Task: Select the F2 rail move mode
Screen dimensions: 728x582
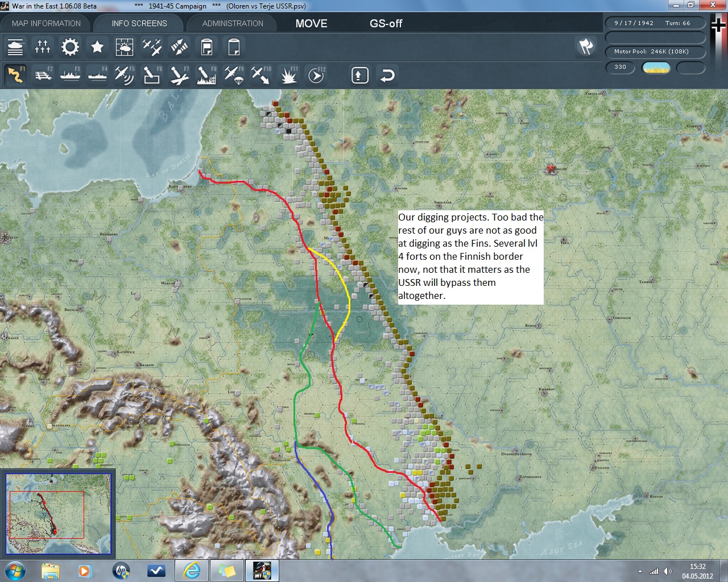Action: click(43, 75)
